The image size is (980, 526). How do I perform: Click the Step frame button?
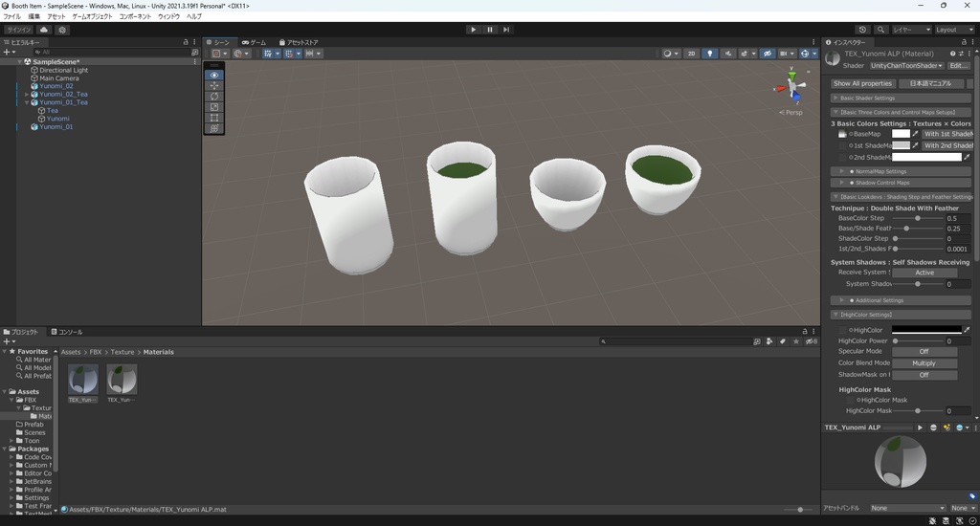coord(506,30)
